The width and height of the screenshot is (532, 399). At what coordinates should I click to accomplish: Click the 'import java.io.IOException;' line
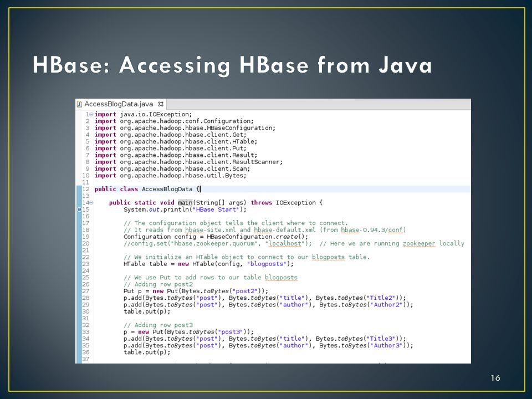(x=143, y=114)
